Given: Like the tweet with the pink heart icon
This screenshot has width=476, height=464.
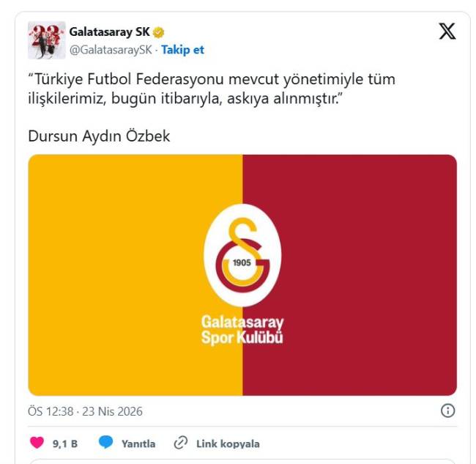Looking at the screenshot, I should tap(37, 443).
